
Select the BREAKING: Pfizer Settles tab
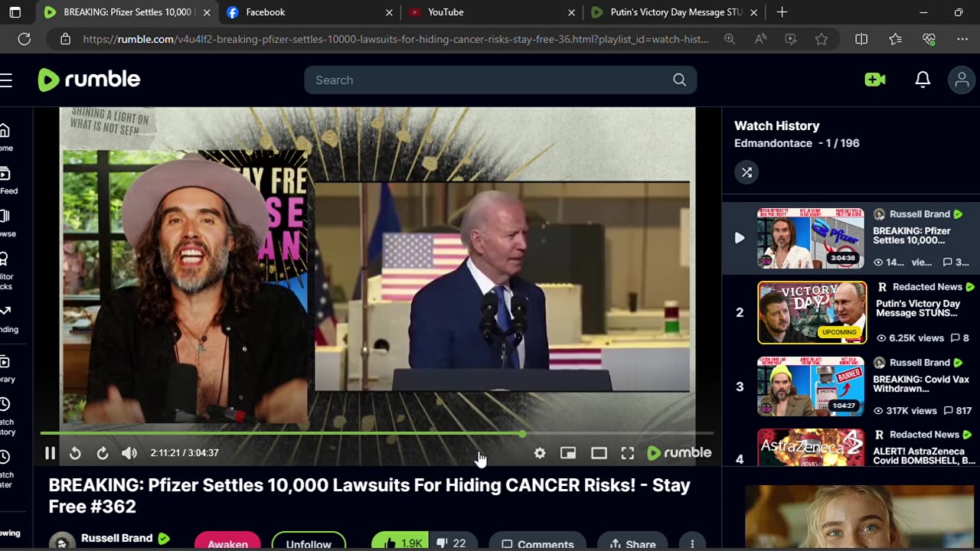point(126,12)
